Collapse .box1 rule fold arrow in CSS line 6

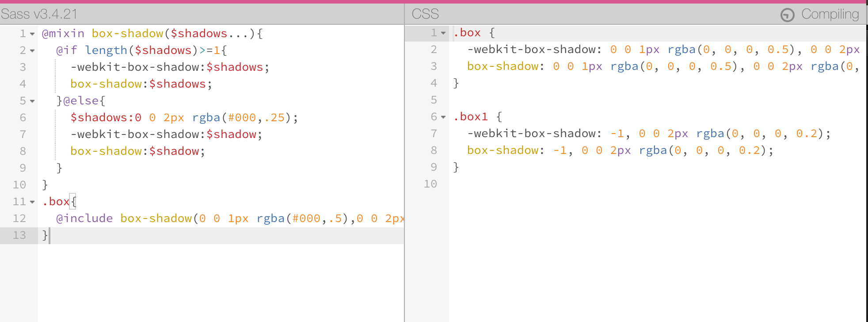443,117
